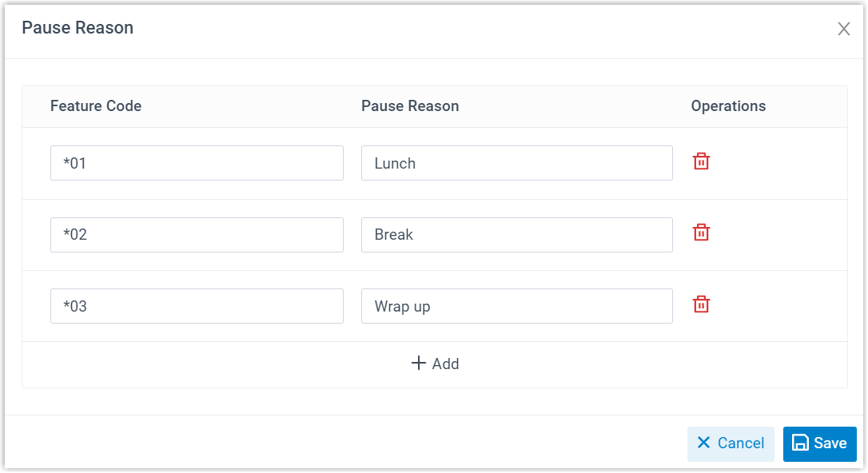Close the Pause Reason dialog
Viewport: 868px width, 473px height.
[843, 30]
